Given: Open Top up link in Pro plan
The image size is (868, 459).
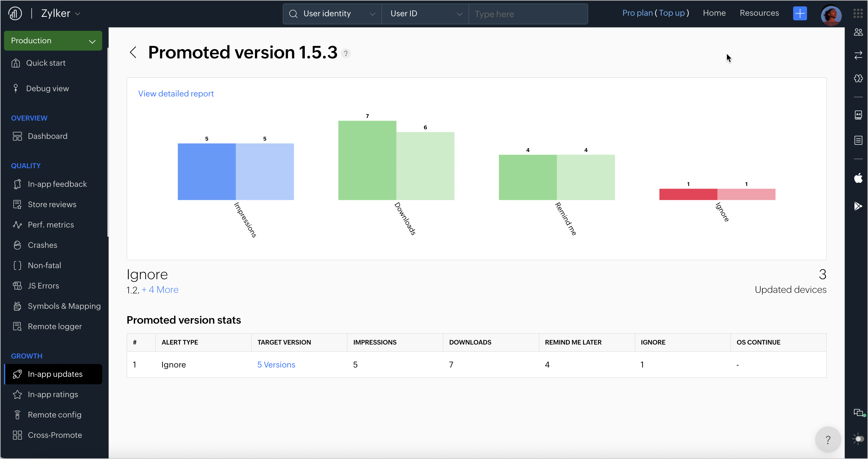Looking at the screenshot, I should (x=671, y=13).
